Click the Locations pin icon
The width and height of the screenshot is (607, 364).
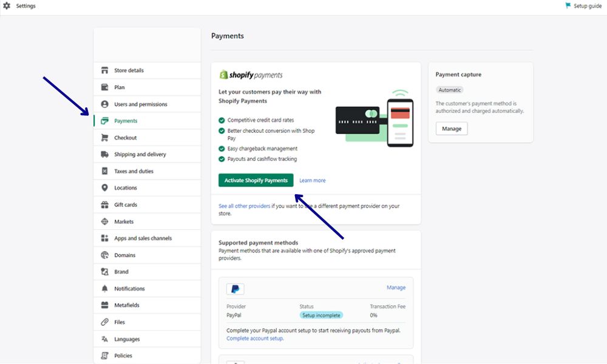[x=104, y=187]
